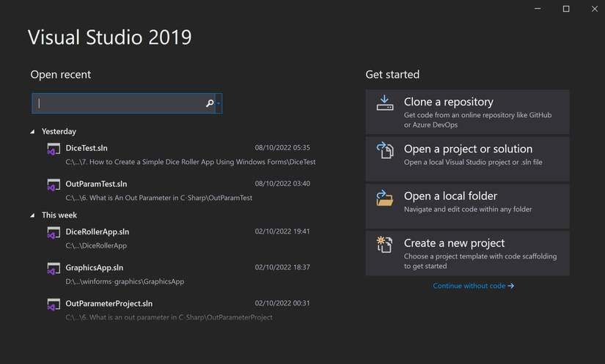The width and height of the screenshot is (605, 364).
Task: Collapse the Yesterday group
Action: pyautogui.click(x=33, y=132)
